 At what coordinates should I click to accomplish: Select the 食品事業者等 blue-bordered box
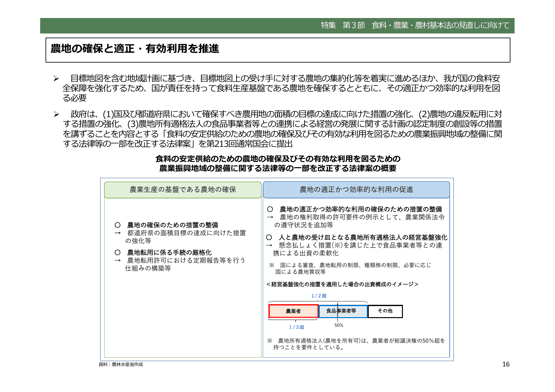coord(343,311)
